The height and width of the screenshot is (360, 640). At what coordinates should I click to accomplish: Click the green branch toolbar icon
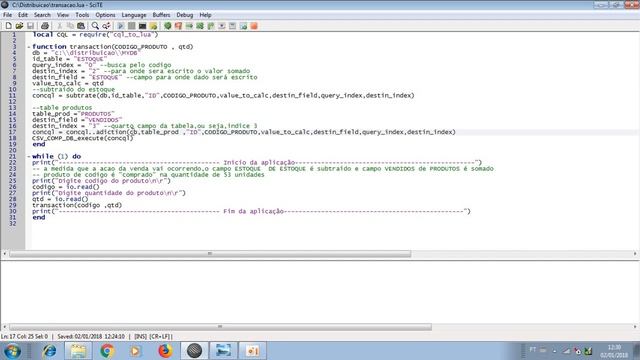pyautogui.click(x=211, y=26)
